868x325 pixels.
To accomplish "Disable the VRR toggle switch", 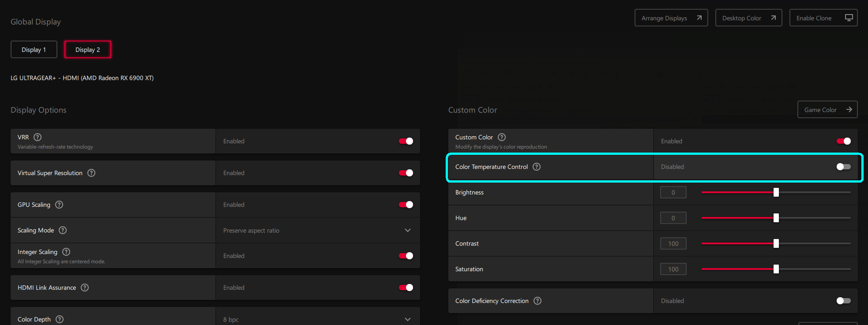I will point(406,141).
